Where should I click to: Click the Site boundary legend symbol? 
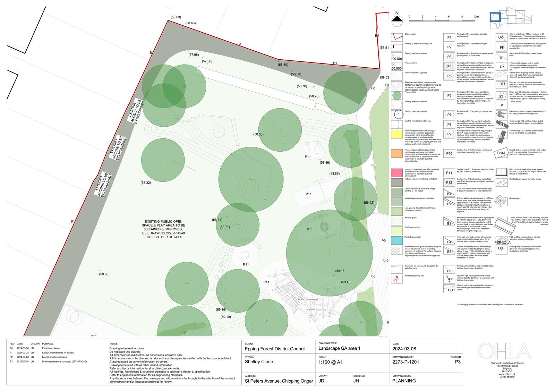click(x=396, y=37)
